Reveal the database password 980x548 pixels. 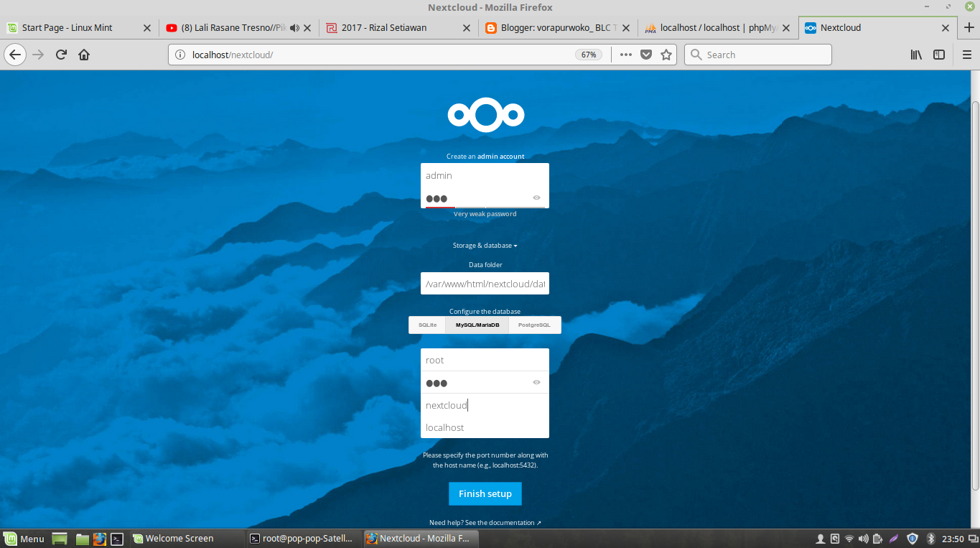coord(536,382)
